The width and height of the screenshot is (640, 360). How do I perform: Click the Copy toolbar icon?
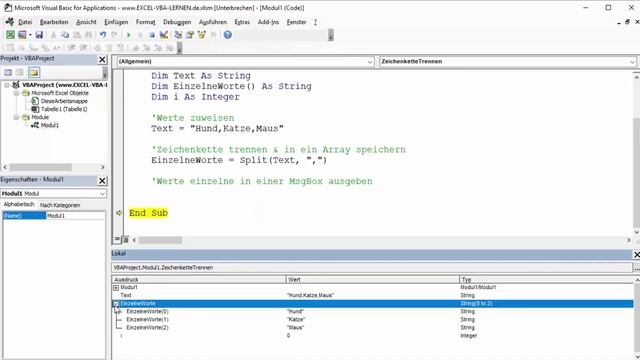click(x=65, y=35)
